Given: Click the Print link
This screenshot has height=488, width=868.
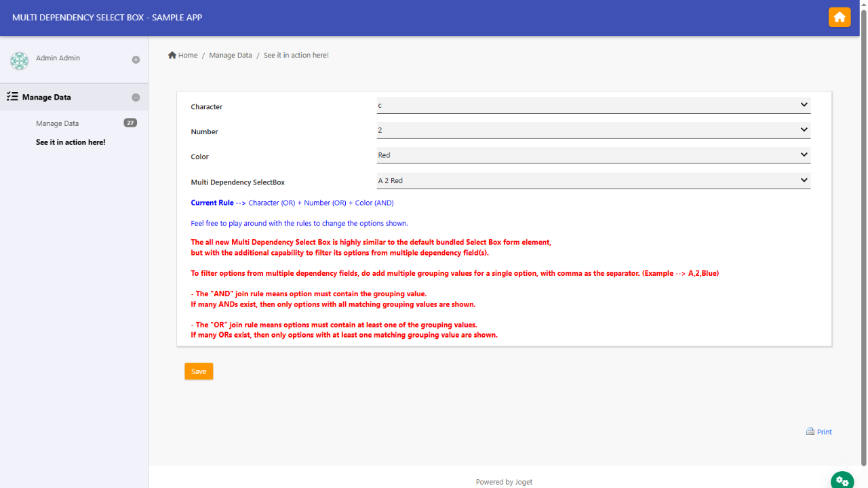Looking at the screenshot, I should pyautogui.click(x=824, y=432).
